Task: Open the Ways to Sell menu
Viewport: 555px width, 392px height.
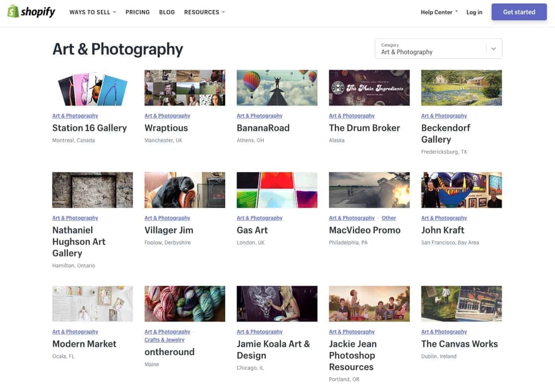Action: pos(92,12)
